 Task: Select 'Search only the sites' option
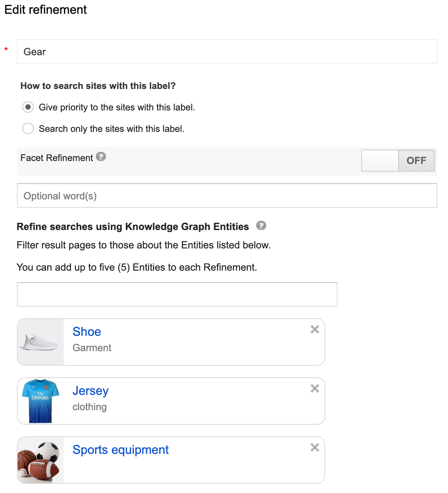point(28,128)
